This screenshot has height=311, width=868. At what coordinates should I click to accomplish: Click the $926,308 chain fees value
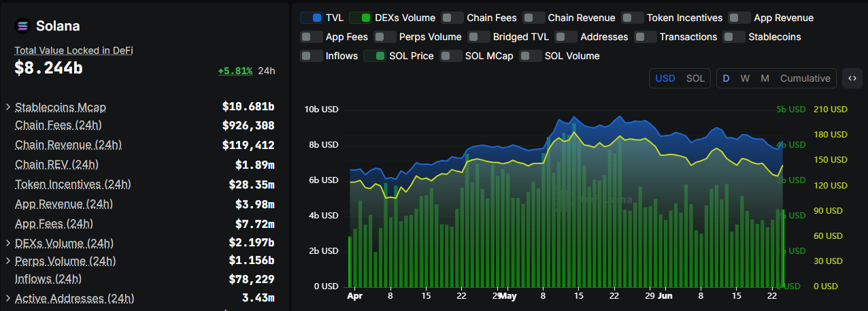pyautogui.click(x=248, y=125)
